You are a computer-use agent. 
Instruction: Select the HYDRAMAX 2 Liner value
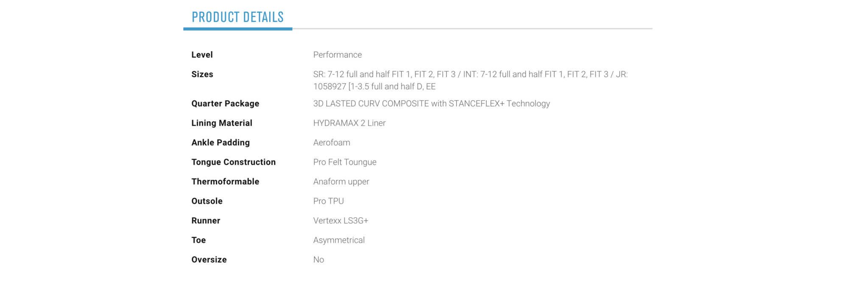(x=349, y=123)
